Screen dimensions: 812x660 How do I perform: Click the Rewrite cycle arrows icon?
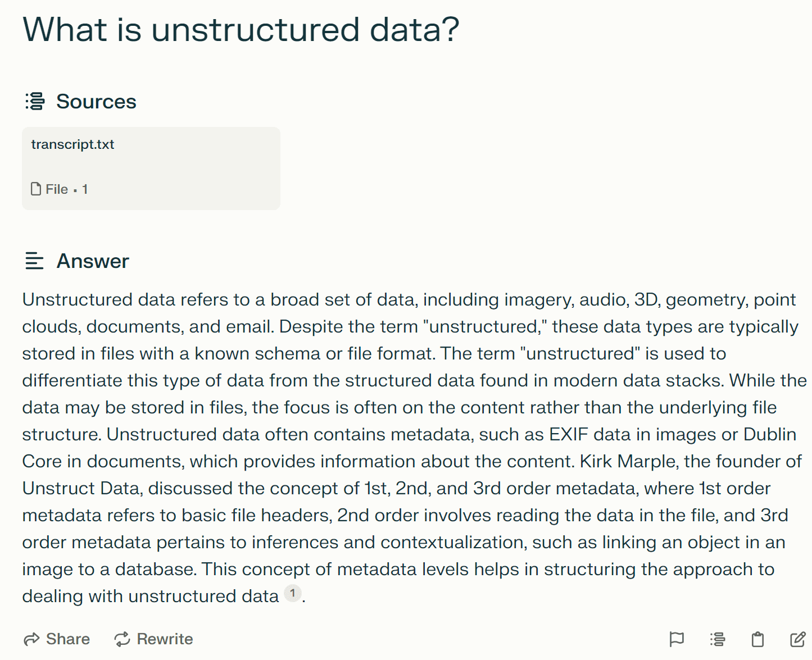click(x=122, y=639)
